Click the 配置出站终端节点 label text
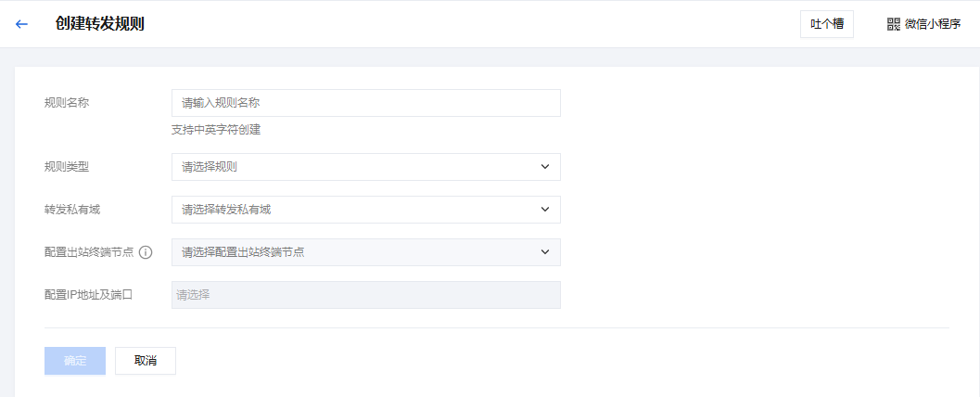The height and width of the screenshot is (397, 980). click(90, 252)
